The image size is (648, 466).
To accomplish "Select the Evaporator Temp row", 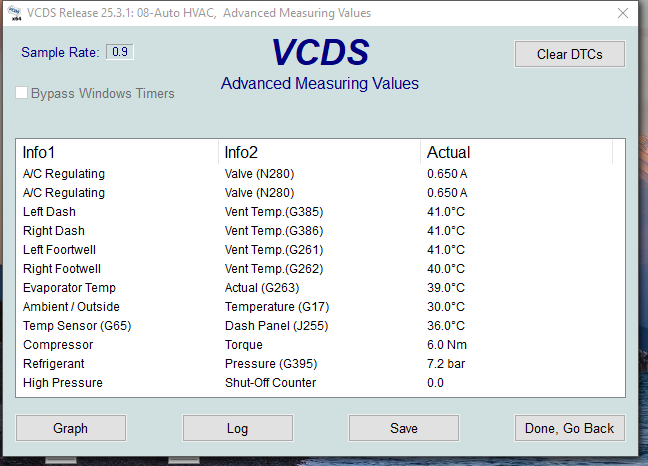I will (320, 288).
